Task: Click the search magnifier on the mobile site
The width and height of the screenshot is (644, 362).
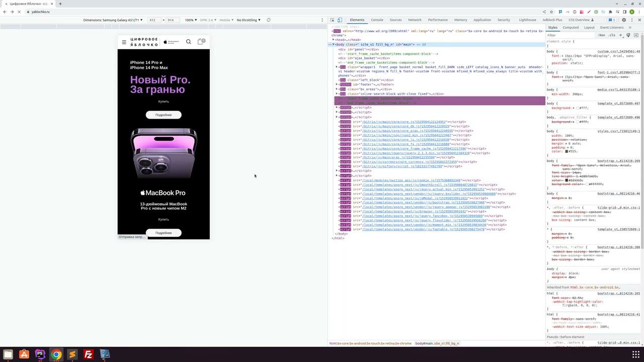Action: pos(189,42)
